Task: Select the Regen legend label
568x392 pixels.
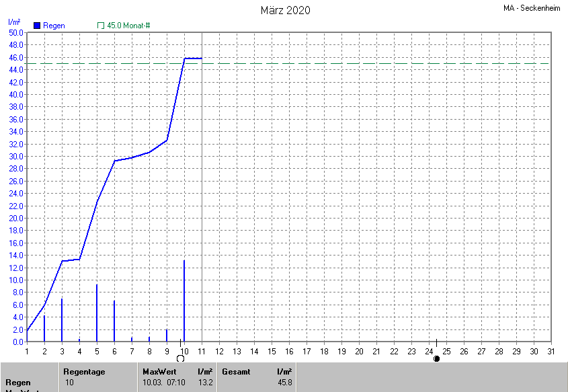Action: click(54, 26)
